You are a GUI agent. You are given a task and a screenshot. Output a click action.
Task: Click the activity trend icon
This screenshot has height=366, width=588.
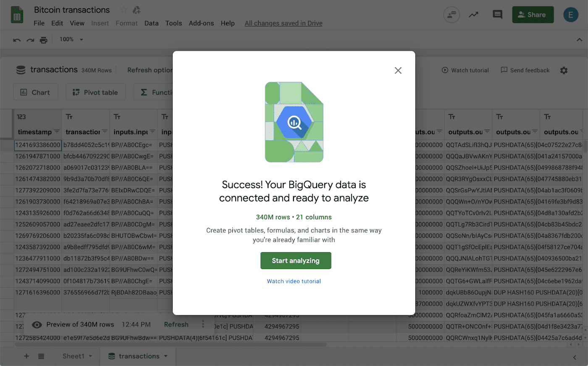click(474, 15)
